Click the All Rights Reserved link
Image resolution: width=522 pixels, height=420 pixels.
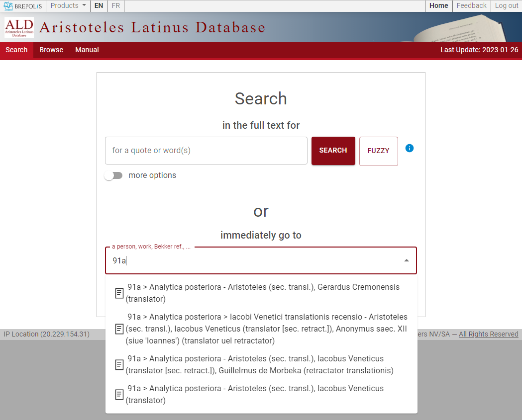click(x=488, y=334)
